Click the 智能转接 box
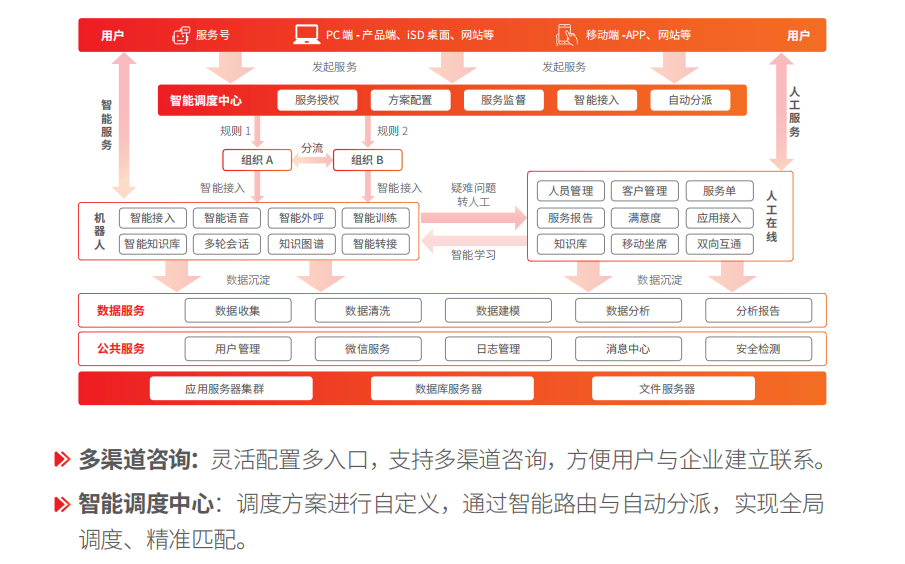Viewport: 905px width, 564px height. [375, 244]
